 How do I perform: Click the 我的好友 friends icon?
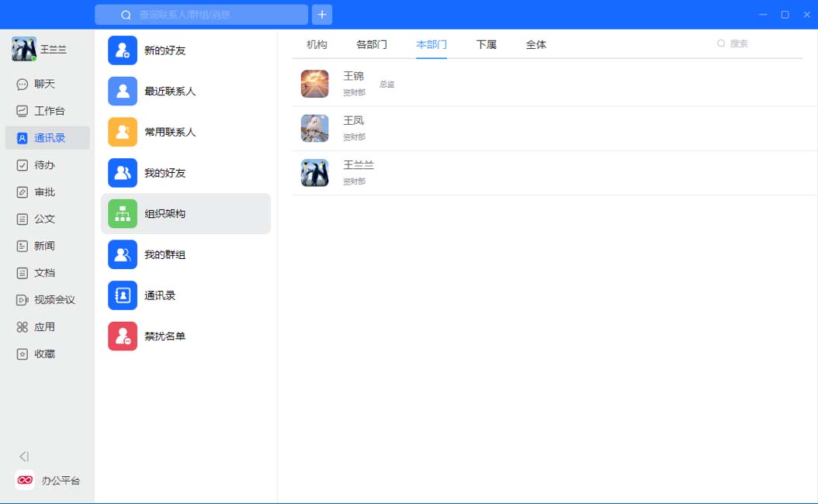[123, 173]
